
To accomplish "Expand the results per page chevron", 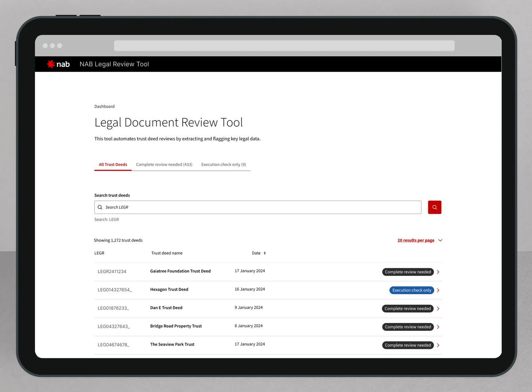I will (x=440, y=241).
